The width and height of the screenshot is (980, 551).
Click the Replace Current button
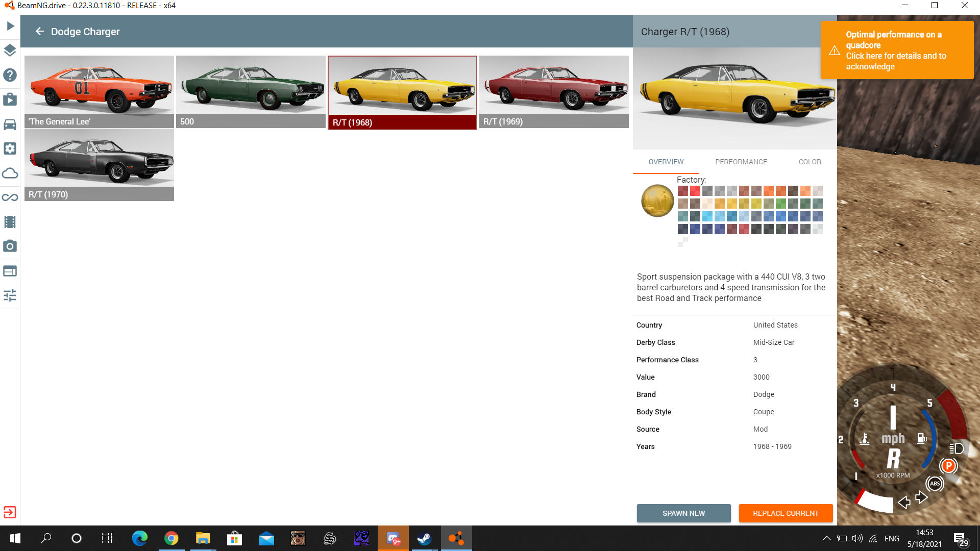[x=786, y=513]
